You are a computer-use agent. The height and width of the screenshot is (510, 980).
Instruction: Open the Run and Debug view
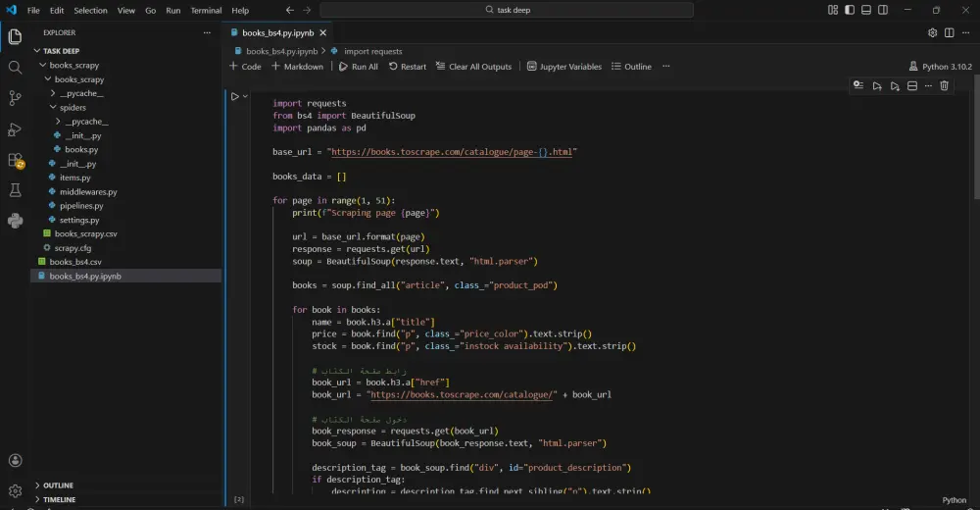15,128
